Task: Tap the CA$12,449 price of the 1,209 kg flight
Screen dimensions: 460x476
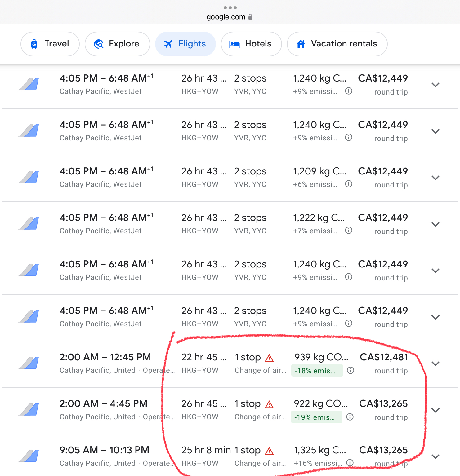Action: 383,171
